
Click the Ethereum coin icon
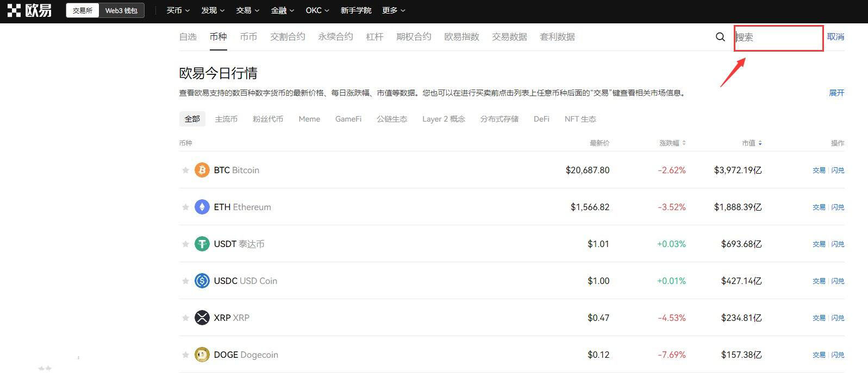[x=202, y=207]
